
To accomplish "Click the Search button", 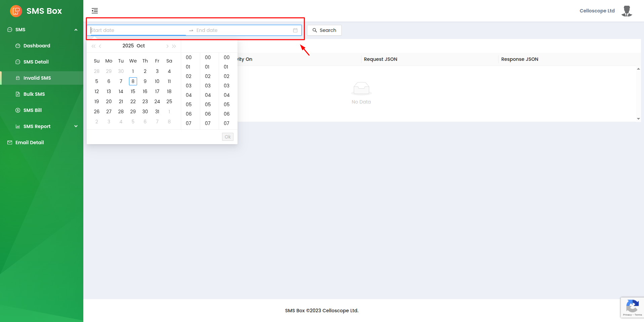I will point(324,30).
